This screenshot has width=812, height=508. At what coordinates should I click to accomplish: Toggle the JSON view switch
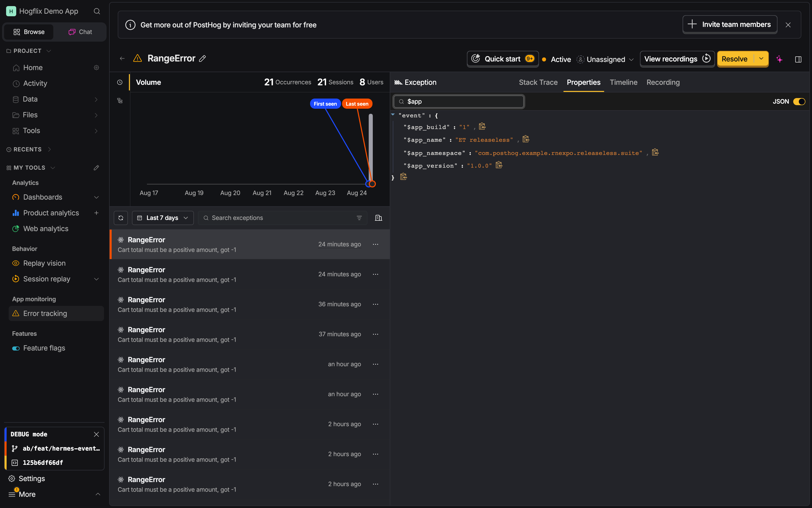[x=799, y=101]
